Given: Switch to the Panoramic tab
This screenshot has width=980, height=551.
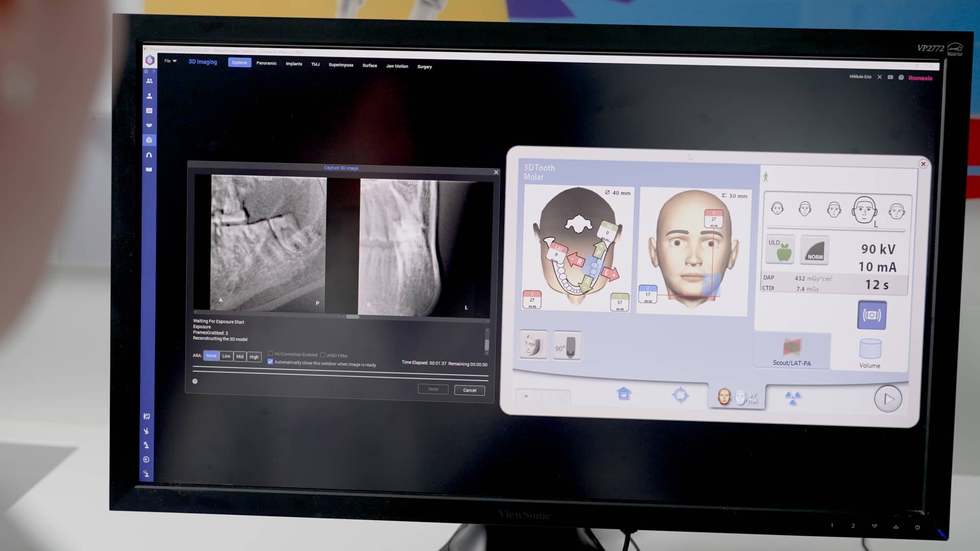Looking at the screenshot, I should pos(266,63).
